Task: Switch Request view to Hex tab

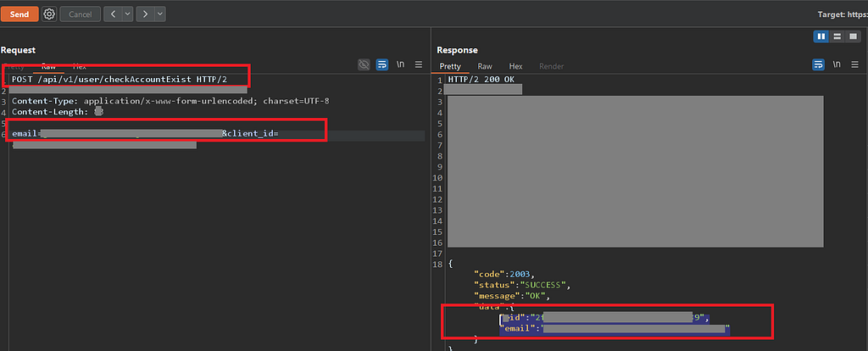Action: [79, 66]
